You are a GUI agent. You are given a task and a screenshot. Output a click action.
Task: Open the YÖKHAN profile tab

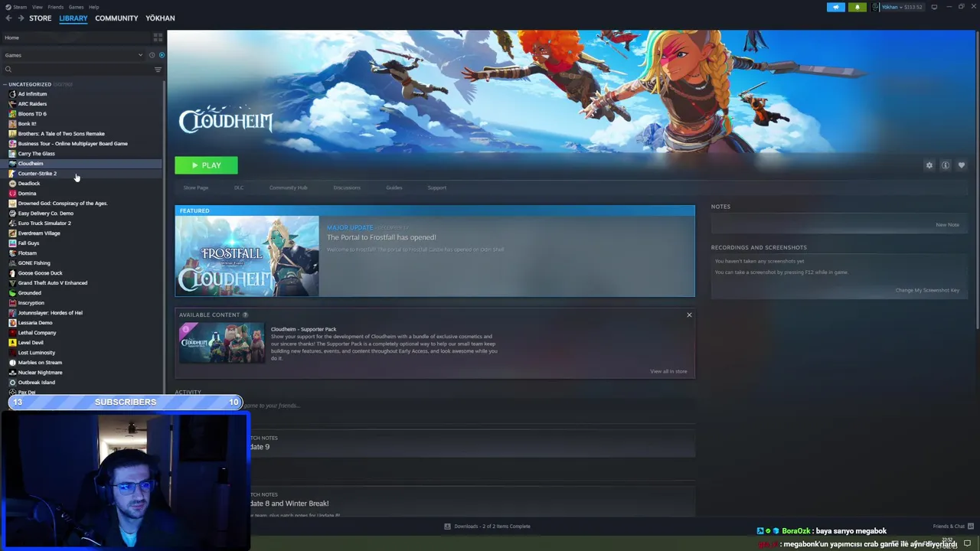[x=160, y=18]
